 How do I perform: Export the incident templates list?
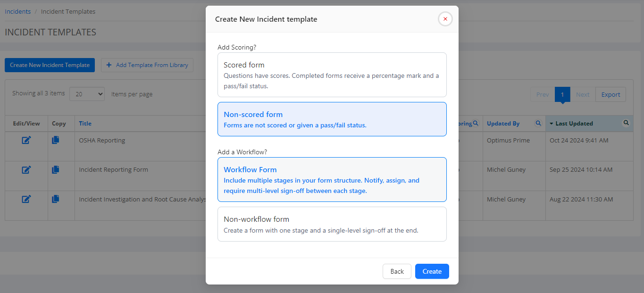pos(611,94)
